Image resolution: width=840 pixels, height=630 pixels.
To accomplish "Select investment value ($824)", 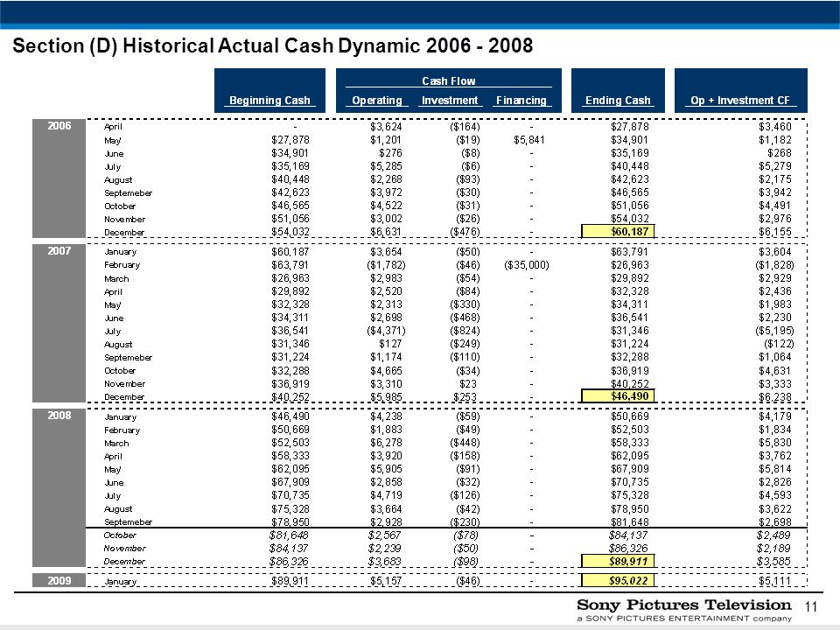I will click(465, 331).
